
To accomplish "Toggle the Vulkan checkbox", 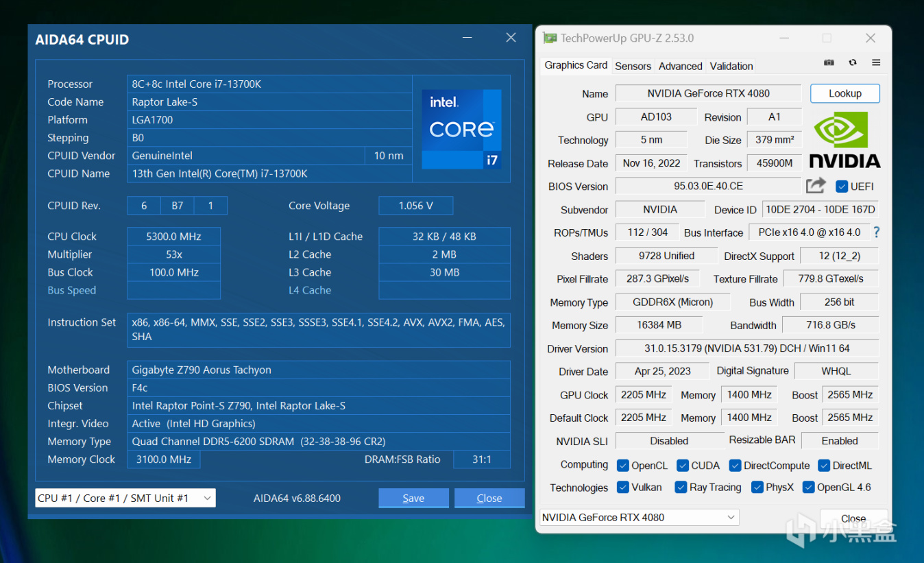I will (623, 488).
